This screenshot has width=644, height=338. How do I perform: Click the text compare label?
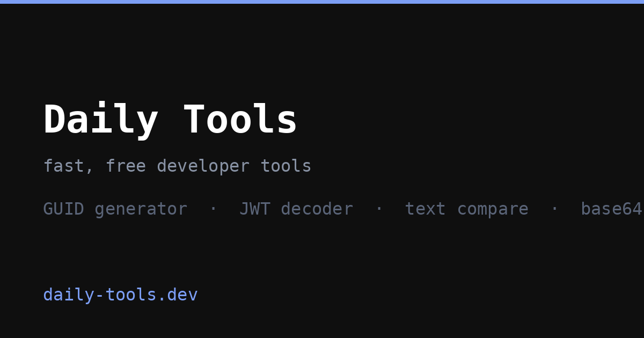coord(466,209)
